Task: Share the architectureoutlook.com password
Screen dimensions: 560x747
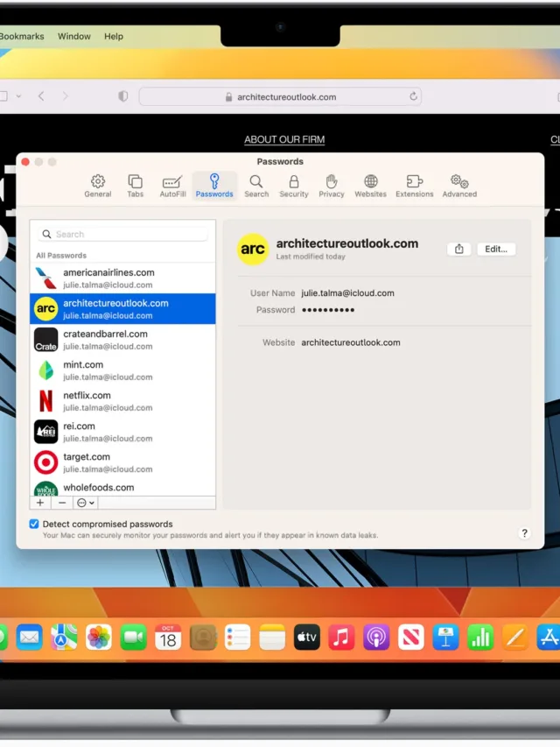Action: (459, 250)
